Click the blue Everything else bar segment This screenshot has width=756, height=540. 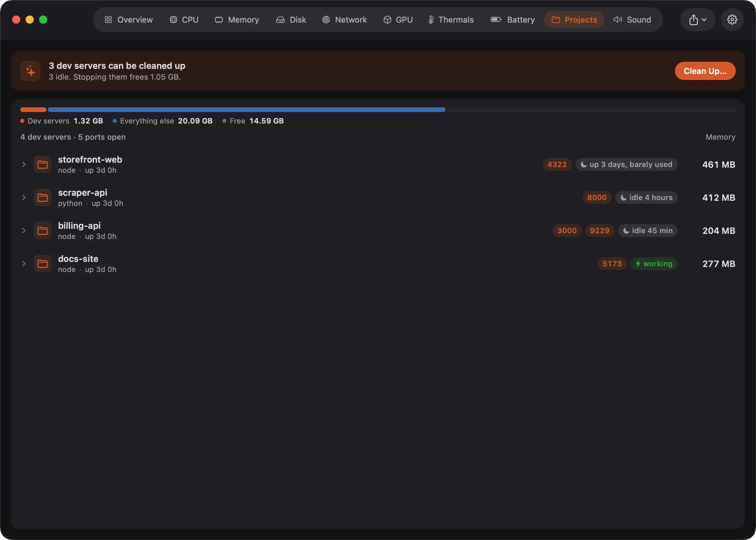(246, 110)
